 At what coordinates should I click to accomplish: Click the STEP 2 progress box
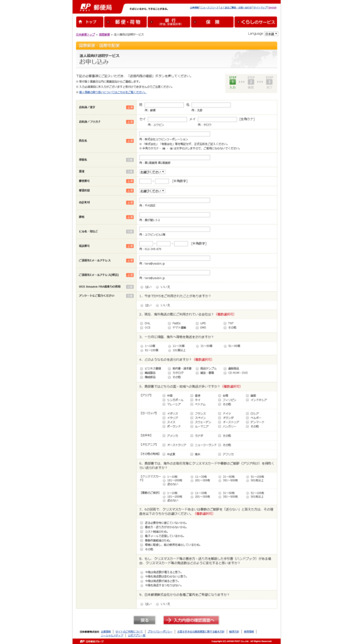coord(251,82)
